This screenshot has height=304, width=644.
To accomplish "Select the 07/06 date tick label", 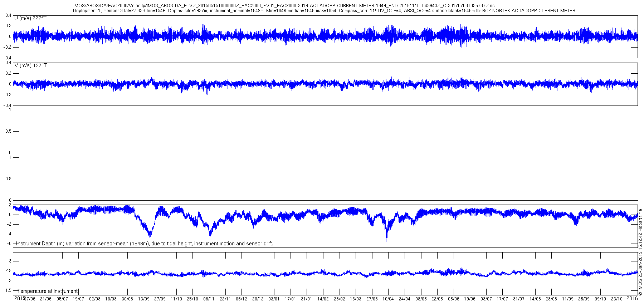I will [x=30, y=299].
